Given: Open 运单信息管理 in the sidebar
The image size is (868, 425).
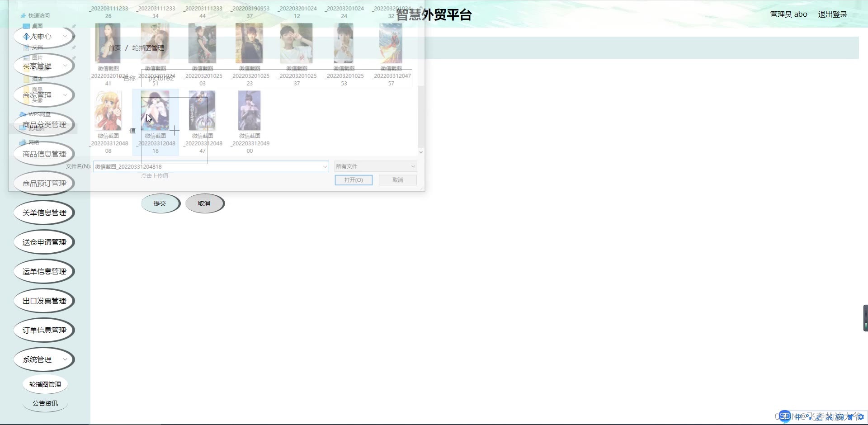Looking at the screenshot, I should (44, 271).
